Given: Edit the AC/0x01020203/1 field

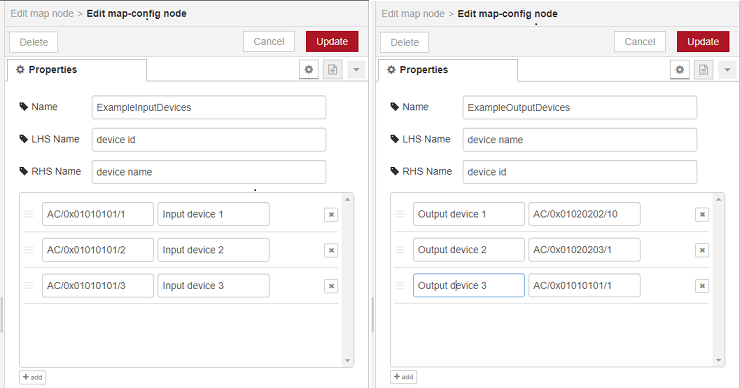Looking at the screenshot, I should point(584,250).
